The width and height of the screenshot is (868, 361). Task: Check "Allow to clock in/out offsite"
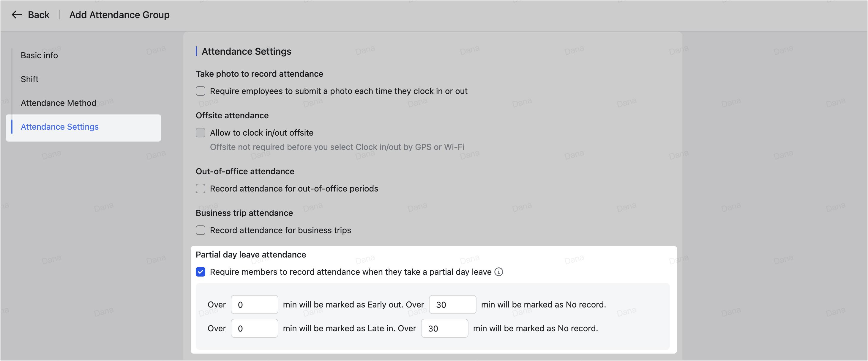click(x=201, y=133)
